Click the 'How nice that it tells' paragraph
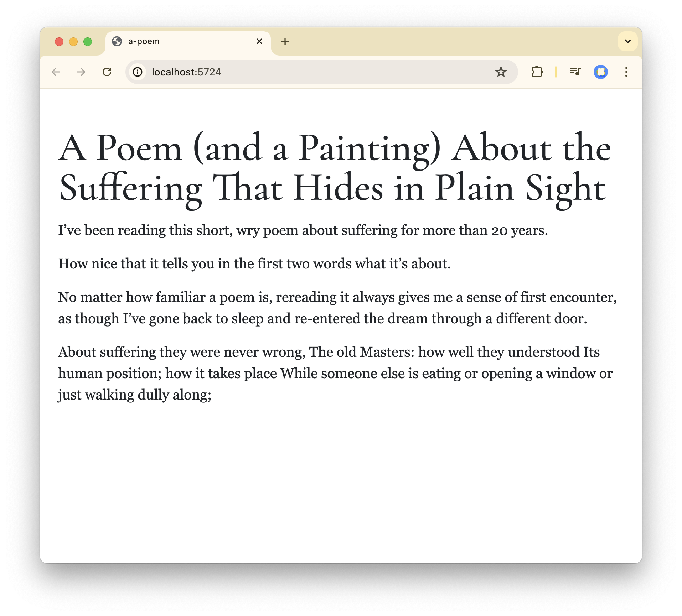The image size is (682, 616). 254,264
